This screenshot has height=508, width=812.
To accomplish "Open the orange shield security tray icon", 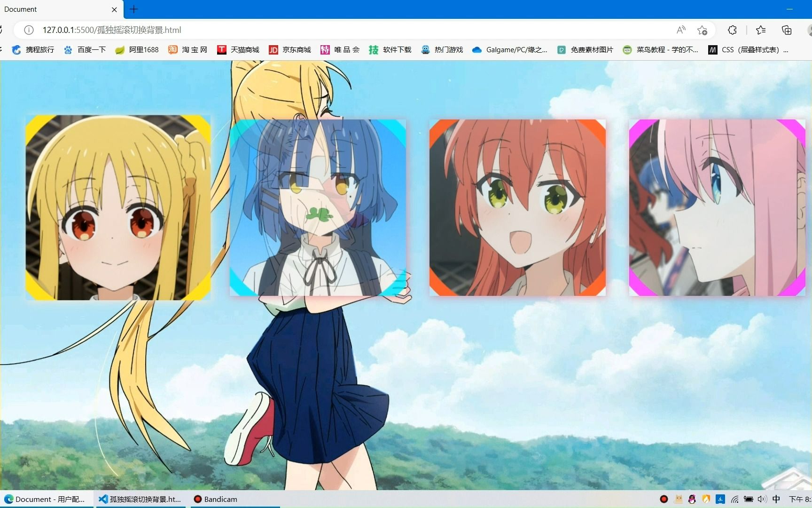I will click(706, 499).
